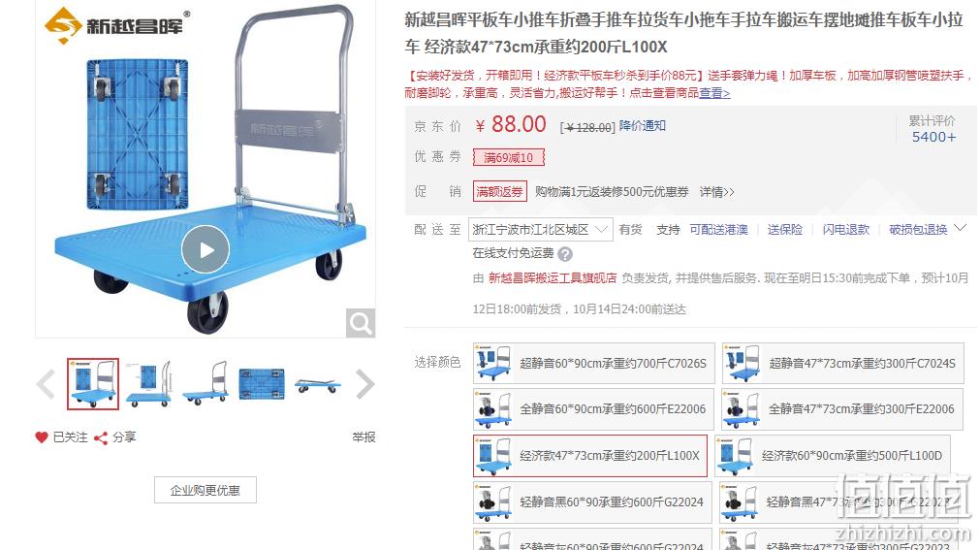Select 全静音47*73cm承重约300斤E22006 option
980x550 pixels.
pyautogui.click(x=842, y=409)
